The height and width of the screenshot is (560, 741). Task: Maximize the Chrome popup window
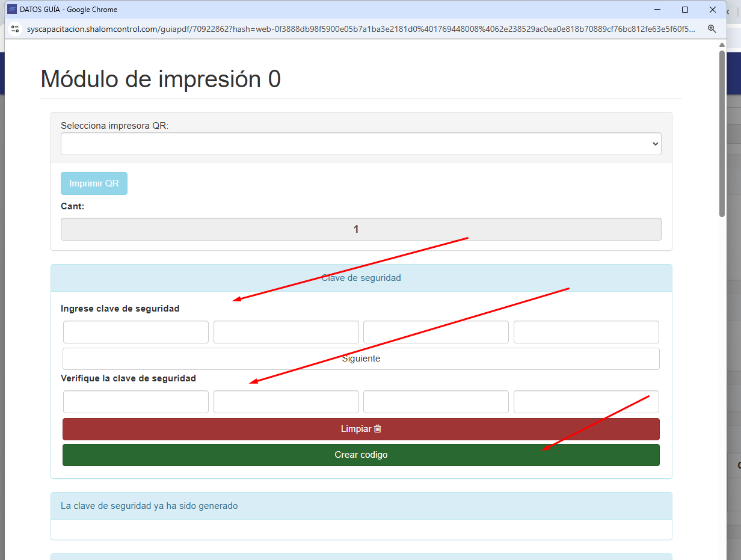[x=684, y=10]
